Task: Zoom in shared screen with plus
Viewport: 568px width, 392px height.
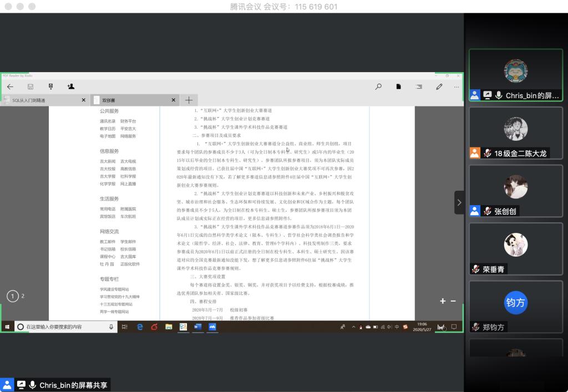Action: 443,301
